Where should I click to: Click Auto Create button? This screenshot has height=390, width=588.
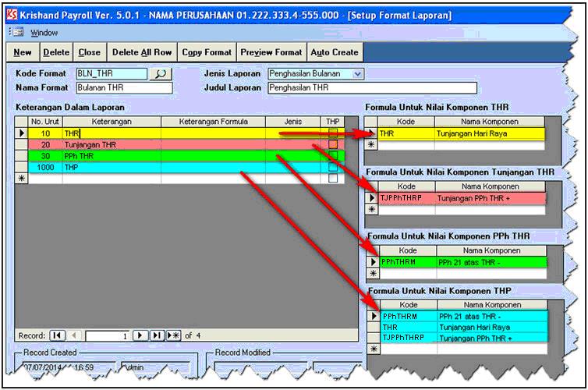coord(335,52)
